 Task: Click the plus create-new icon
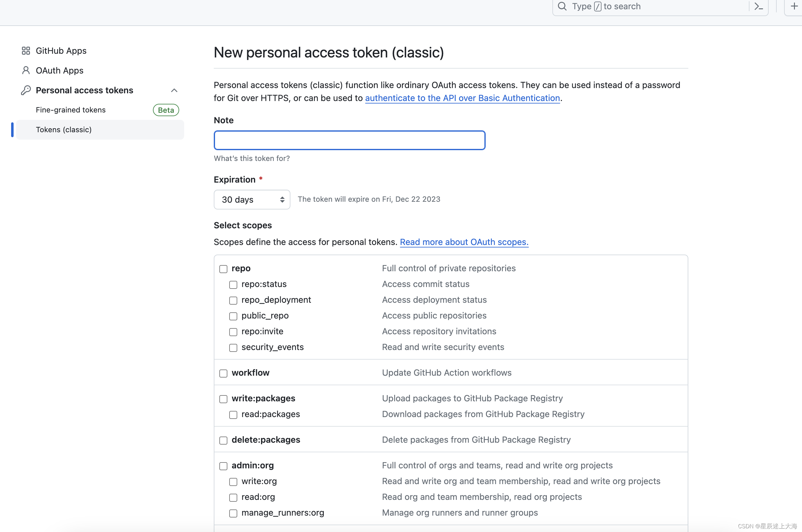pyautogui.click(x=794, y=6)
